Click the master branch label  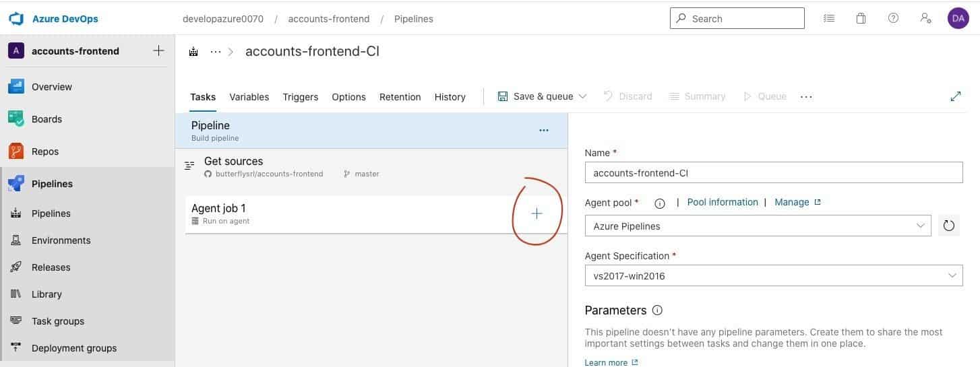367,174
